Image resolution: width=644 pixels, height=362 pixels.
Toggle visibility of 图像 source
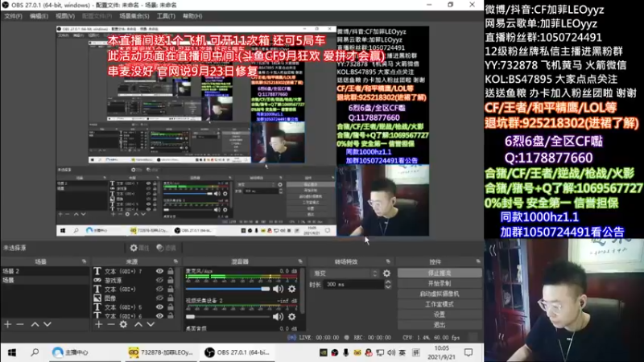tap(159, 298)
